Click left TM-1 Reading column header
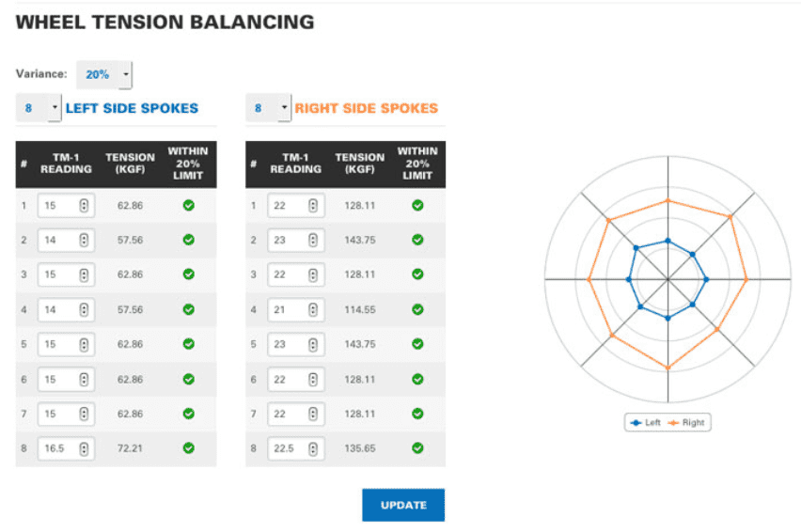The image size is (801, 532). pos(66,164)
